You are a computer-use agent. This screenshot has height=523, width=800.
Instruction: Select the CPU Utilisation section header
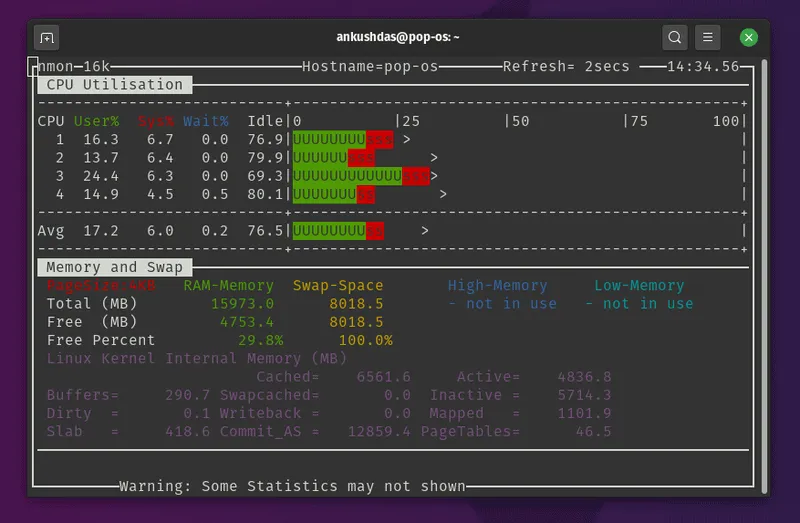pos(115,85)
